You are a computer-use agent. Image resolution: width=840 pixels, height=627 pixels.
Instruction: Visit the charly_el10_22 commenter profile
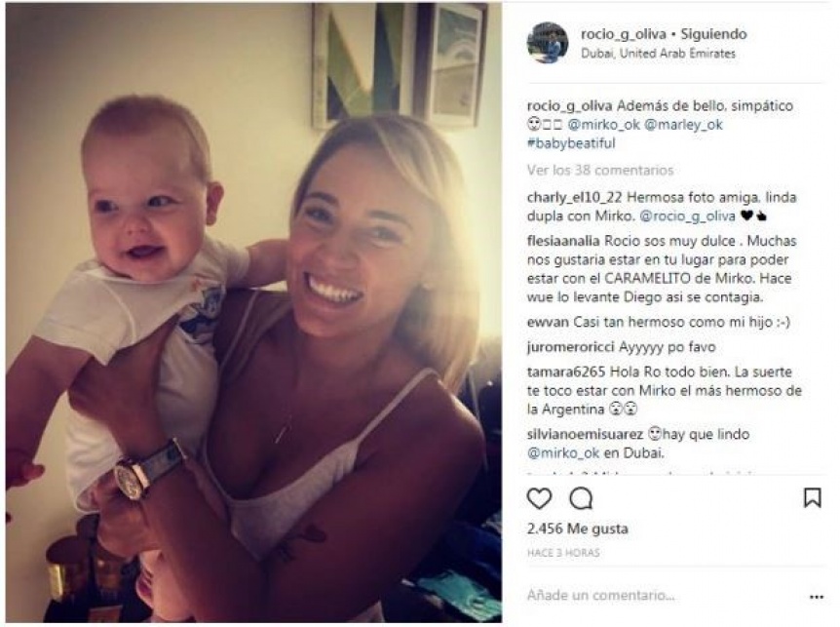(x=574, y=198)
